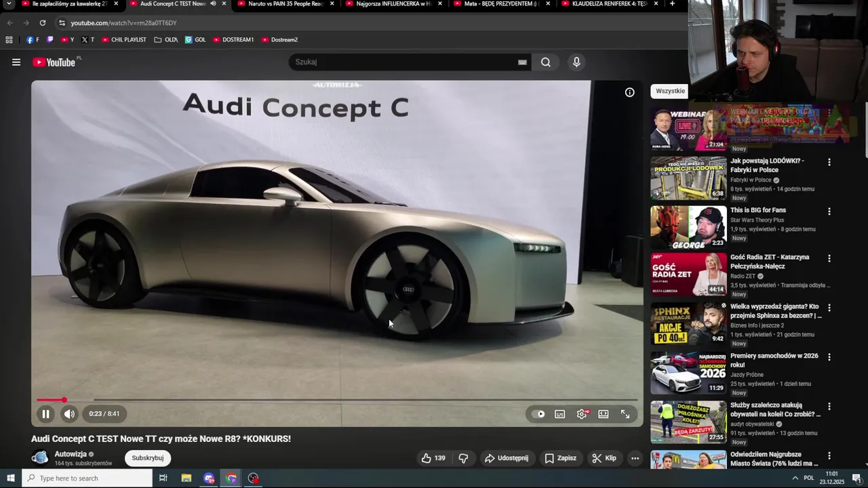Enter fullscreen mode in the player

pyautogui.click(x=625, y=414)
